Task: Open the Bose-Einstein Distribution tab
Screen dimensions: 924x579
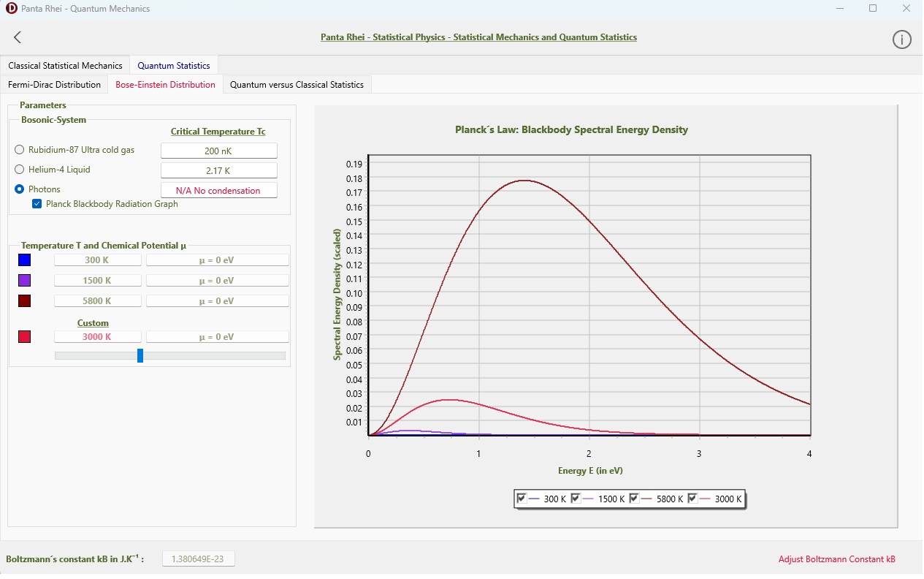Action: click(165, 85)
